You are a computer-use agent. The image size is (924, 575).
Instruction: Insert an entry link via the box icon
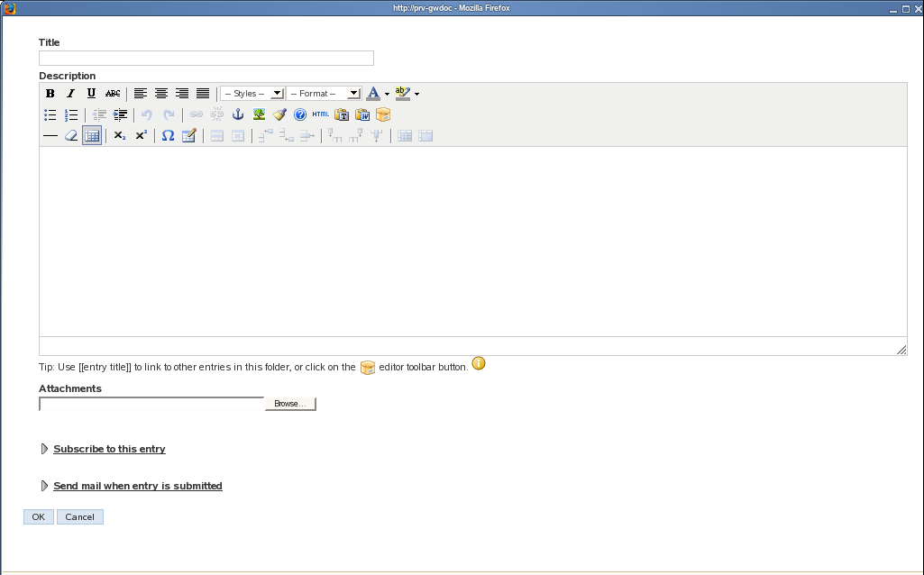[383, 114]
